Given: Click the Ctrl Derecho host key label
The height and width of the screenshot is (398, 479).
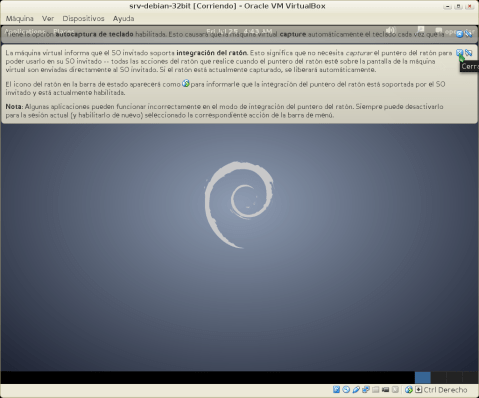Looking at the screenshot, I should (445, 390).
